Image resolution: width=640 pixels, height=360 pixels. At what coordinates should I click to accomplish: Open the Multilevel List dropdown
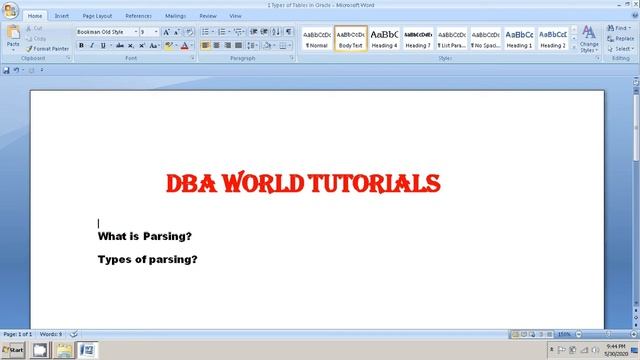[x=244, y=32]
